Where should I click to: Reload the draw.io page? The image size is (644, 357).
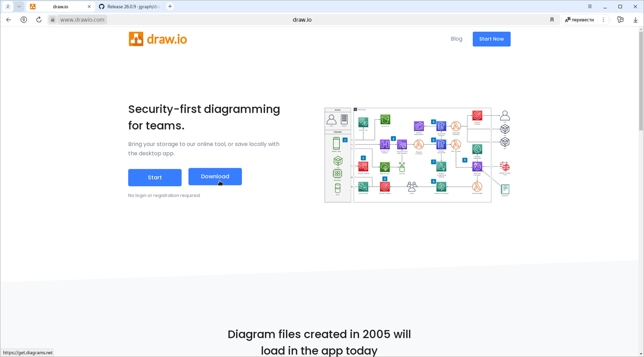(39, 19)
